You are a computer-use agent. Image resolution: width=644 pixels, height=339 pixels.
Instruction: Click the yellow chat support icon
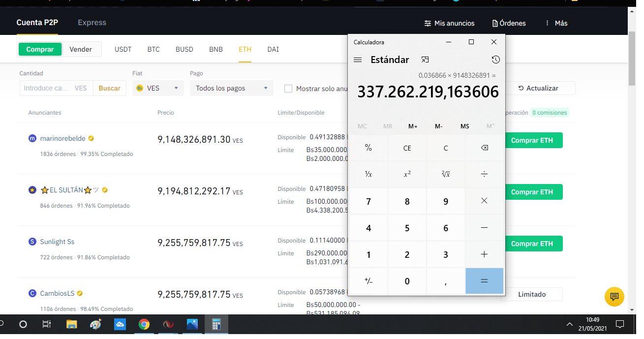point(614,297)
